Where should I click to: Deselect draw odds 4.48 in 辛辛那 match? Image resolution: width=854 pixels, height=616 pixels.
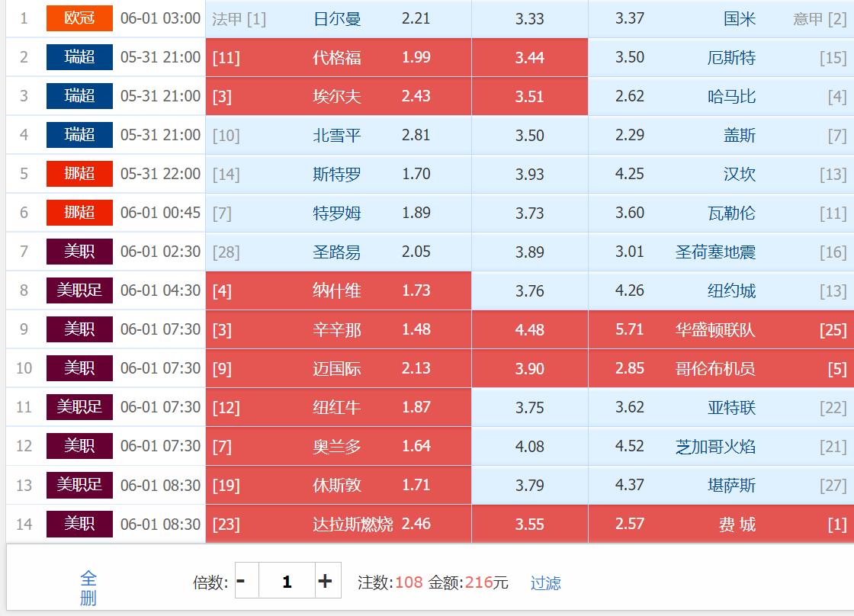(530, 329)
